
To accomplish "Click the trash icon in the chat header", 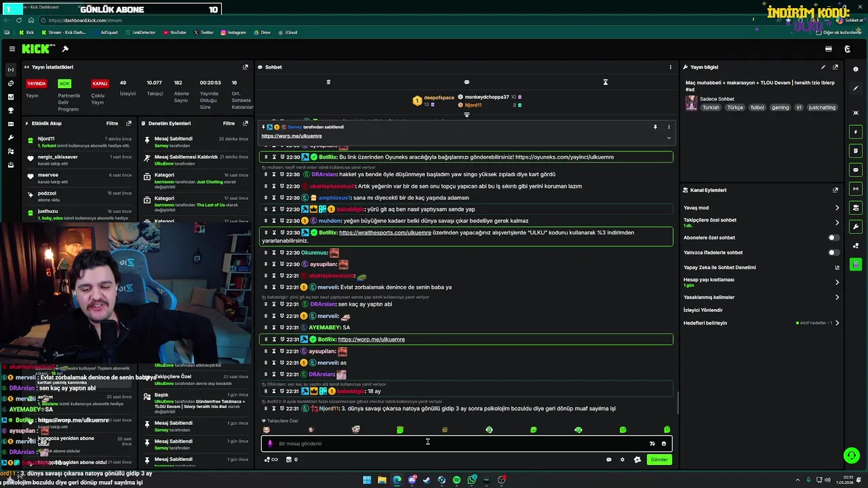I will [x=328, y=82].
